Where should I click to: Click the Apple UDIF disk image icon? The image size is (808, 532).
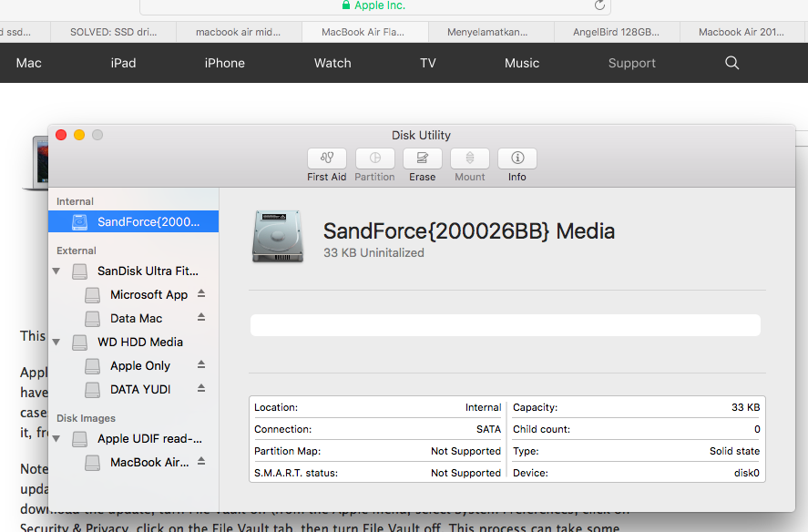point(79,439)
